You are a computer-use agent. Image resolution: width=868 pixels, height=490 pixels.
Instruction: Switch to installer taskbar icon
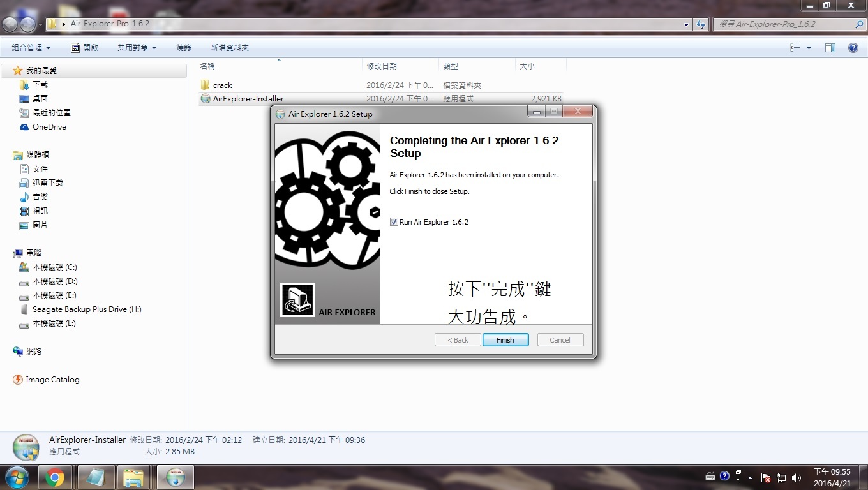click(x=175, y=477)
